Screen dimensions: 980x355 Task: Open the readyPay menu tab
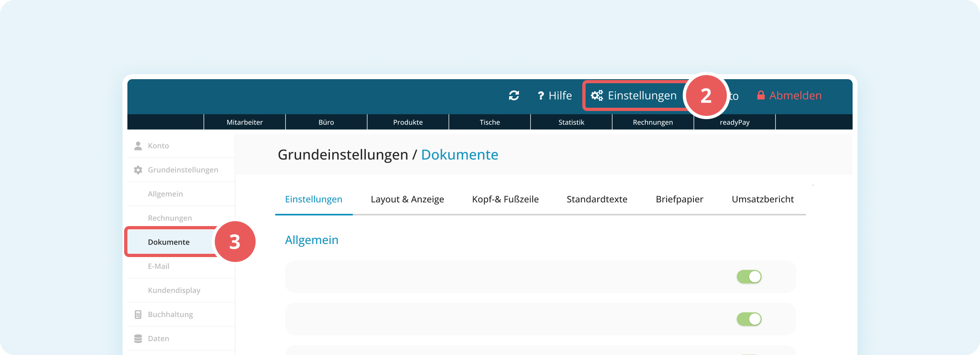[735, 122]
